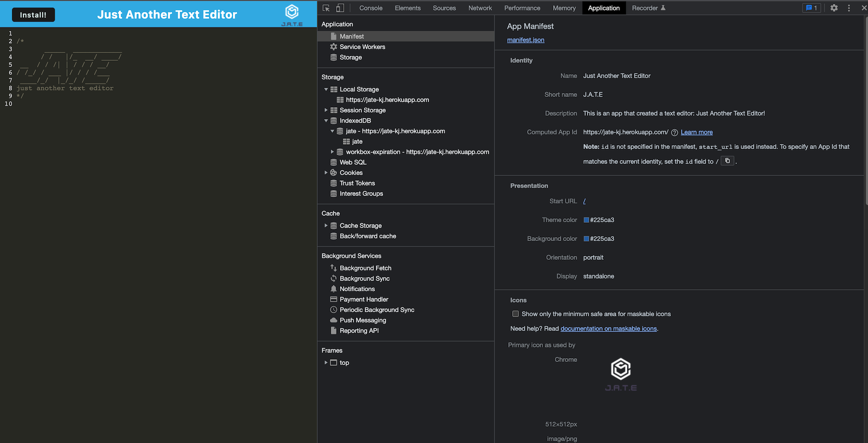Image resolution: width=868 pixels, height=443 pixels.
Task: Switch to the Network tab
Action: point(480,8)
